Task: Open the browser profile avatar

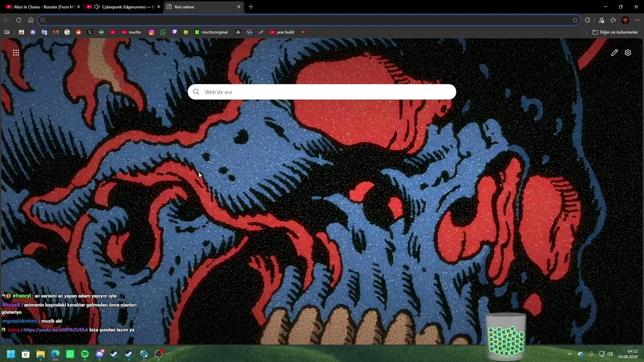Action: coord(625,20)
